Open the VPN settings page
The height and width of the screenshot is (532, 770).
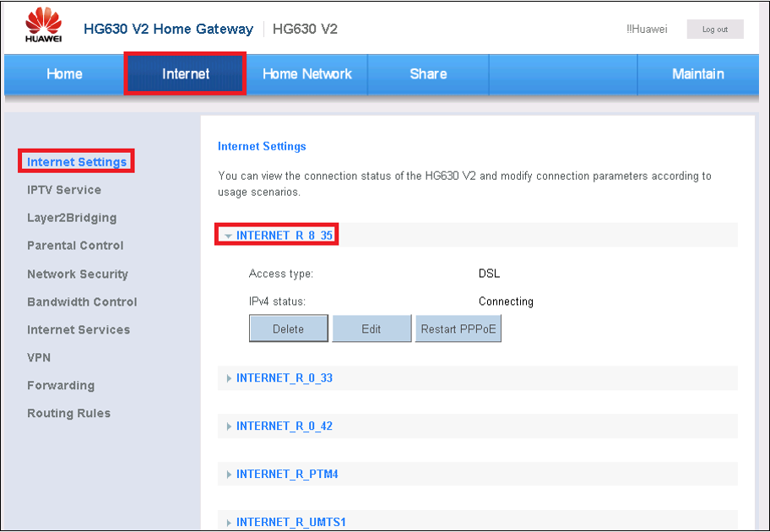[x=39, y=358]
